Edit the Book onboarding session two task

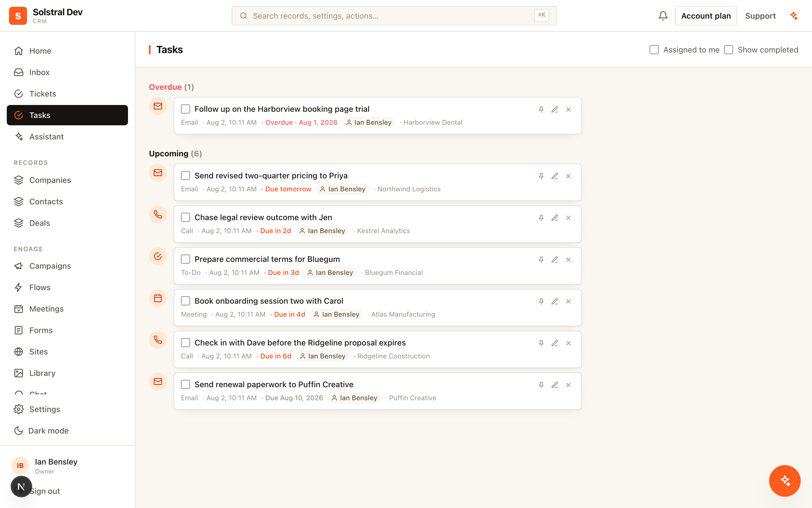pos(555,301)
